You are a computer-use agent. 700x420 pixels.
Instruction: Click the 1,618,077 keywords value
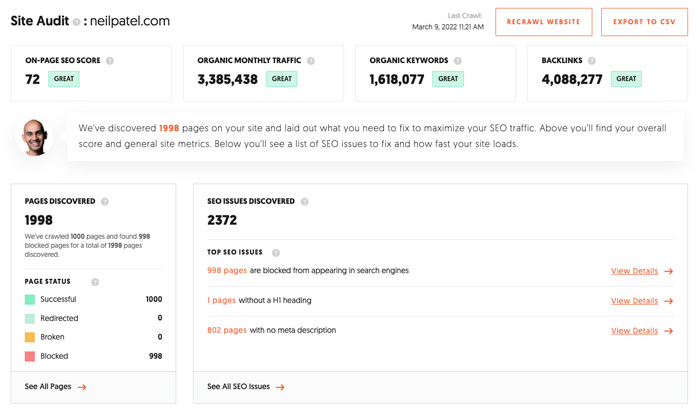[x=397, y=79]
